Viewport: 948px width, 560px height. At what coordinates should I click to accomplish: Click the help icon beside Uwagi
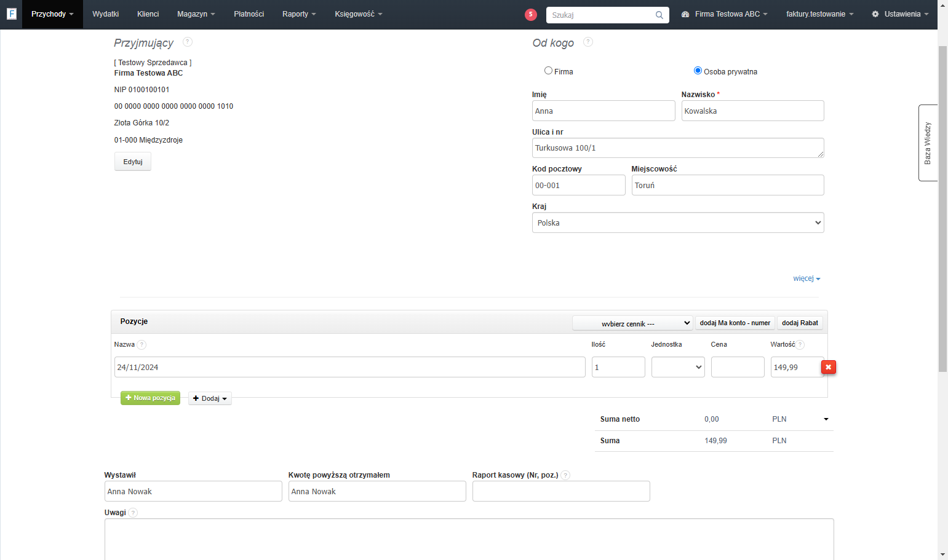pos(133,513)
